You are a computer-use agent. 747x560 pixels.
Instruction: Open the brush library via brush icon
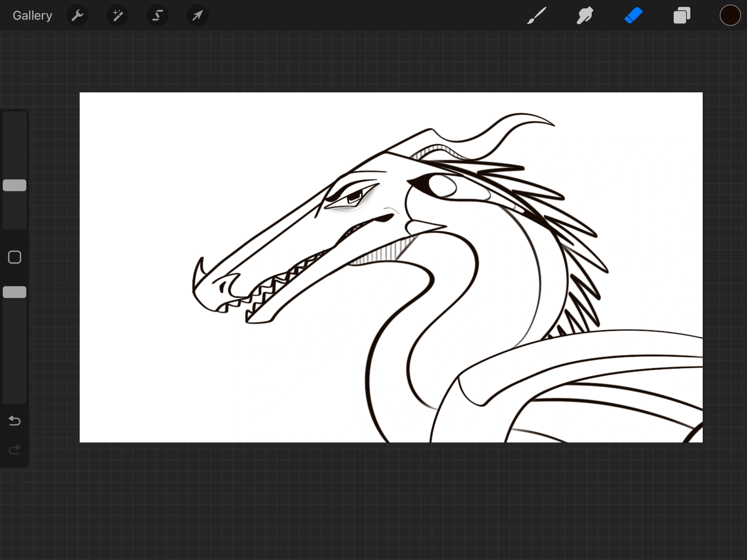(x=536, y=15)
